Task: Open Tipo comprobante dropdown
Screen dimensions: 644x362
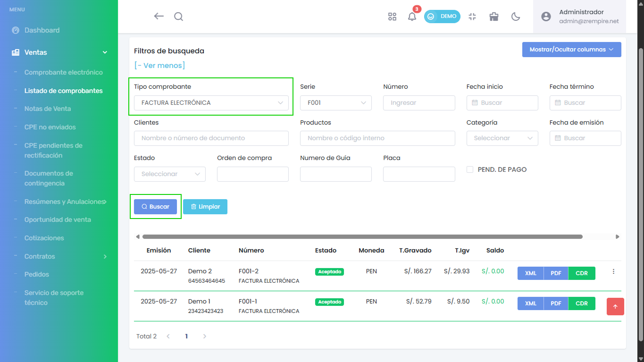Action: coord(211,103)
